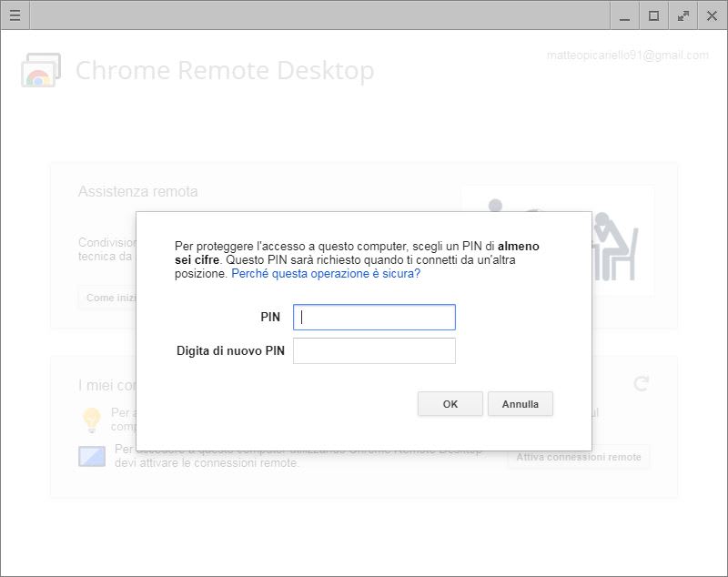Click 'Attiva connessioni remote' button behind the dialog

[579, 457]
